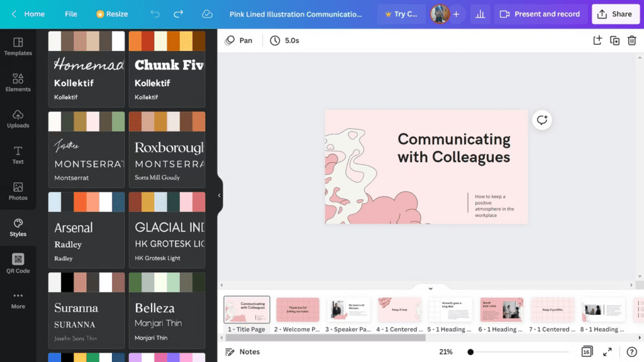This screenshot has width=644, height=362.
Task: Open the Elements panel
Action: pyautogui.click(x=18, y=82)
